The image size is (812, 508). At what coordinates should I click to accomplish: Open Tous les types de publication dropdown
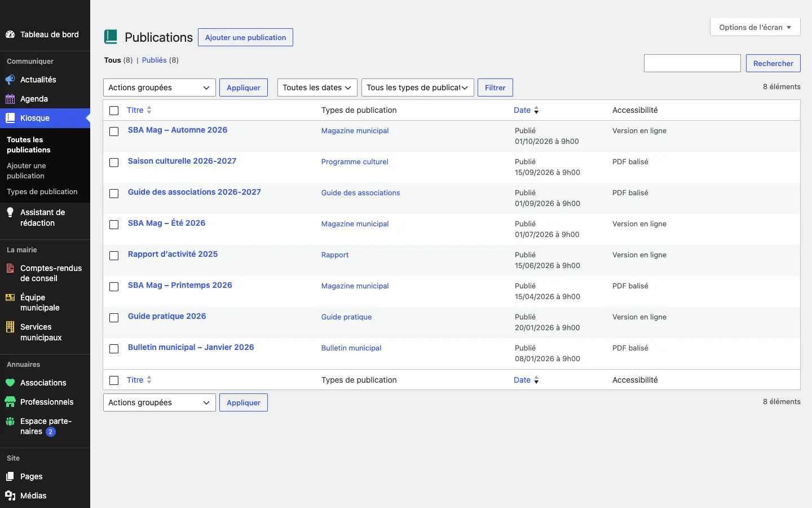418,87
